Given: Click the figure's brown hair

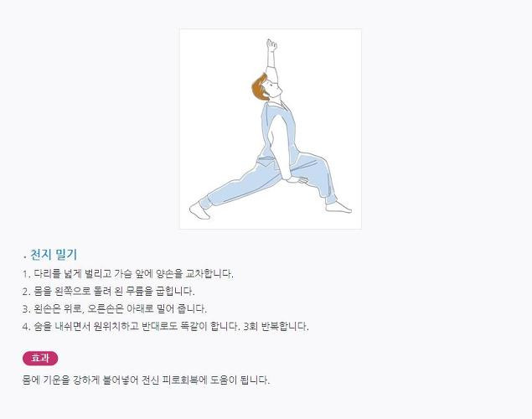Looking at the screenshot, I should point(260,87).
